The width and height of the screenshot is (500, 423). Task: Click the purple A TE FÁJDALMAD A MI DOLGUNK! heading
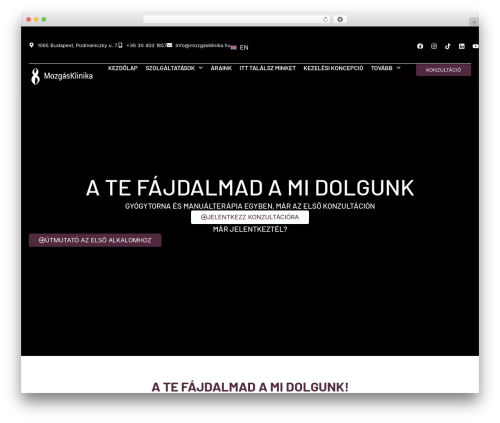pos(250,387)
